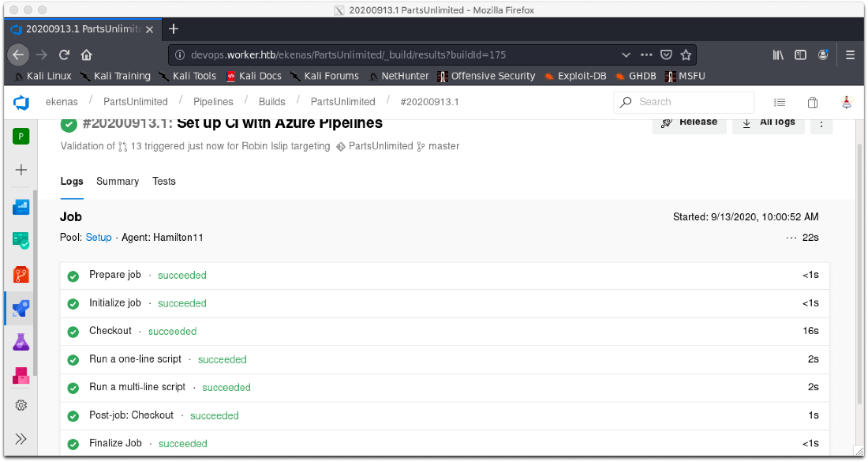868x462 pixels.
Task: Open the NetHunter bookmark
Action: tap(398, 76)
